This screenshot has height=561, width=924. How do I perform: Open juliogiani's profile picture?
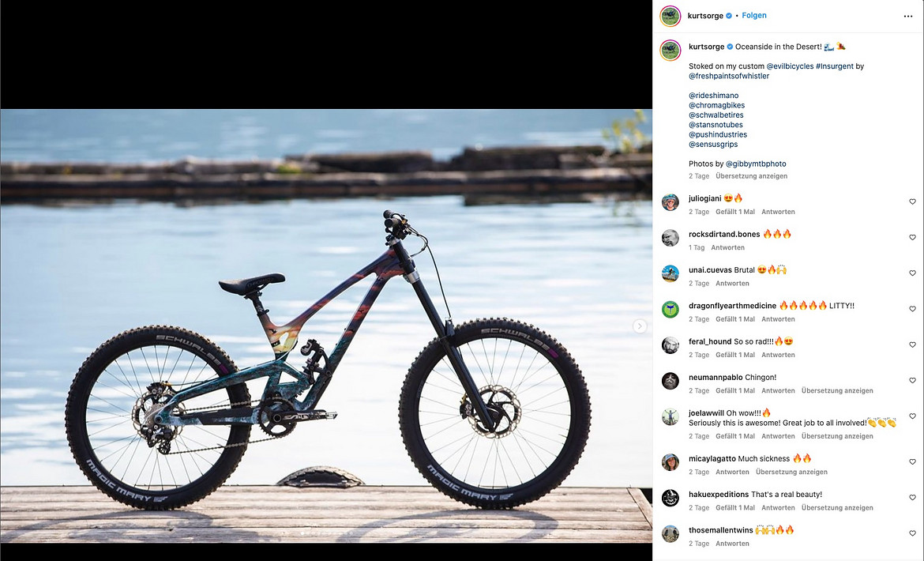[670, 202]
